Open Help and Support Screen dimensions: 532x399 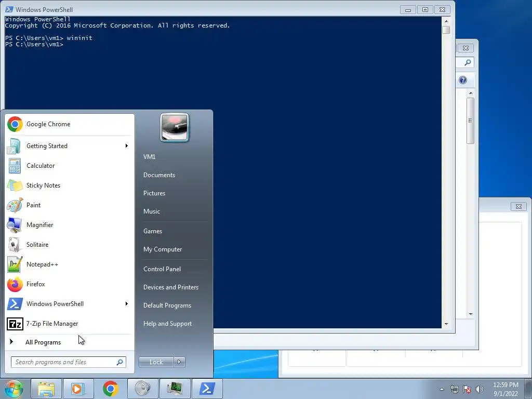coord(167,324)
